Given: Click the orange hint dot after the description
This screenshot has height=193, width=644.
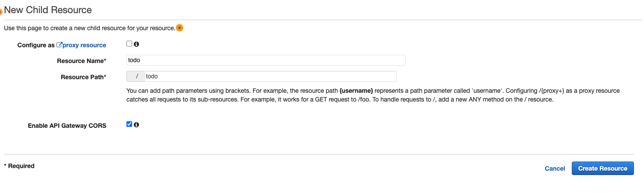Looking at the screenshot, I should [179, 28].
